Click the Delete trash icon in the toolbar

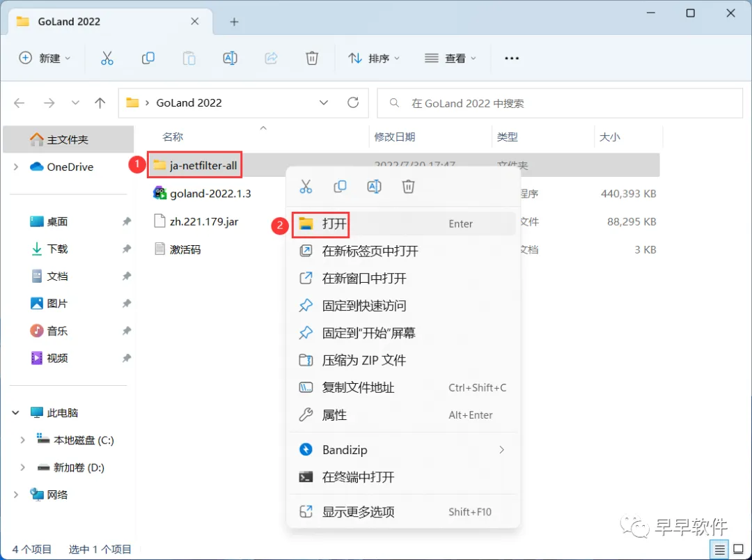pos(312,58)
